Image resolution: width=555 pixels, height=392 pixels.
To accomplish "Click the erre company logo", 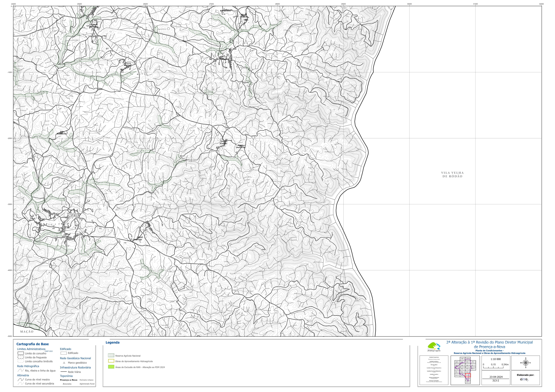I will (x=524, y=379).
